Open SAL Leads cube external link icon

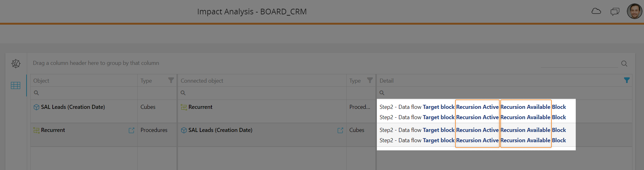click(x=340, y=130)
